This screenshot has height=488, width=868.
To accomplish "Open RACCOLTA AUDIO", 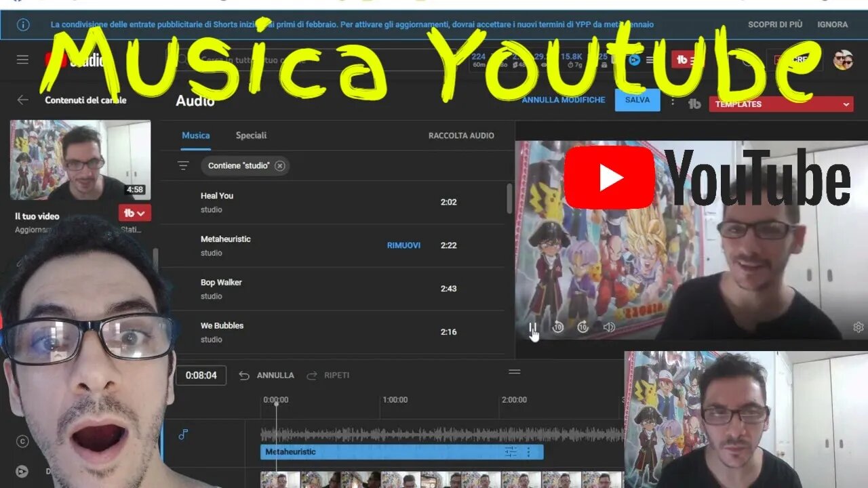I will point(461,136).
